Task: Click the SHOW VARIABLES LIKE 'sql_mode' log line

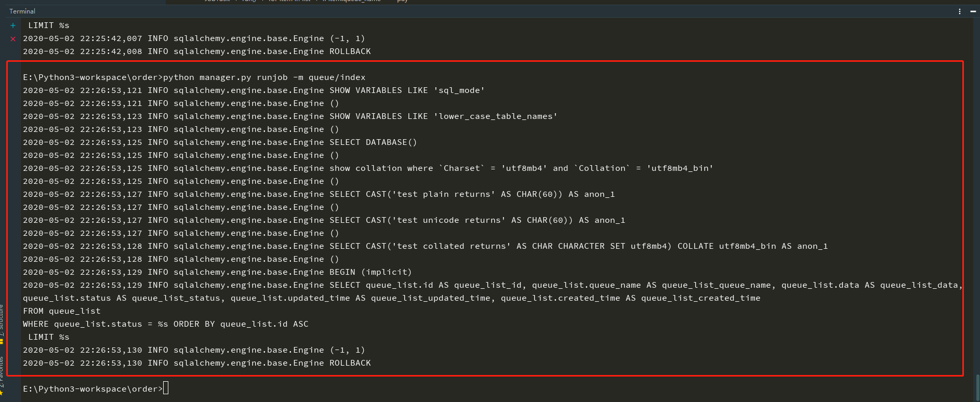Action: [x=254, y=90]
